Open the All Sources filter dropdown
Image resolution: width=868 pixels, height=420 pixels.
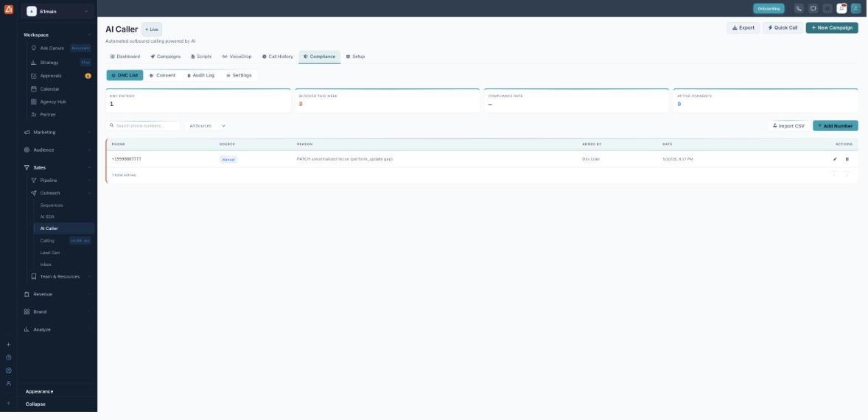(207, 126)
